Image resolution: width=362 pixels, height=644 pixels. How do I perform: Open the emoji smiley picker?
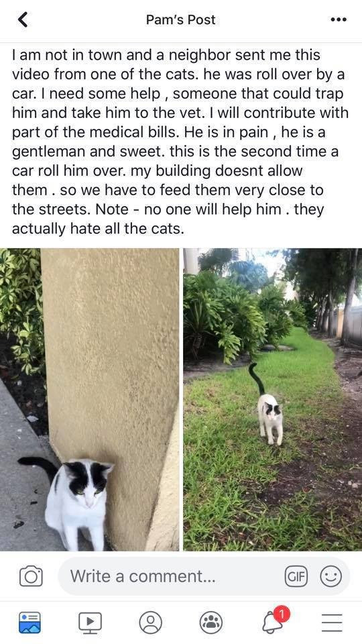pyautogui.click(x=330, y=577)
